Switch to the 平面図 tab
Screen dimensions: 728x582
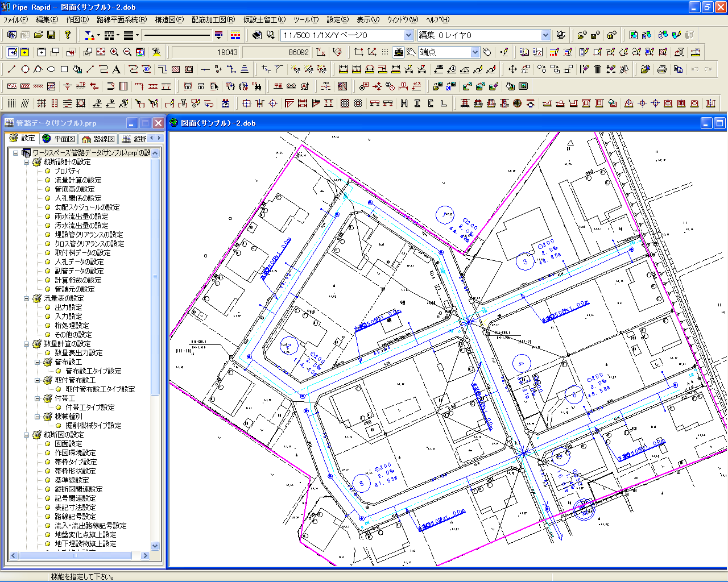[x=59, y=139]
